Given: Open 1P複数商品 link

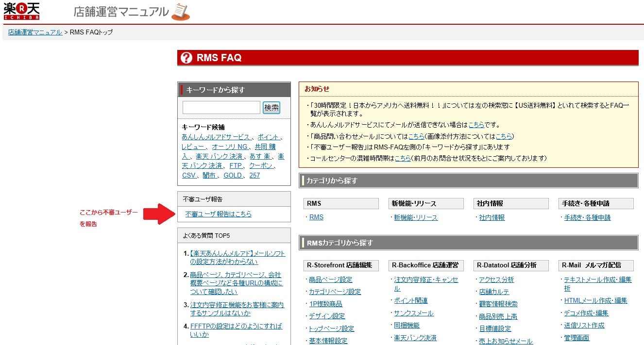Looking at the screenshot, I should point(326,304).
